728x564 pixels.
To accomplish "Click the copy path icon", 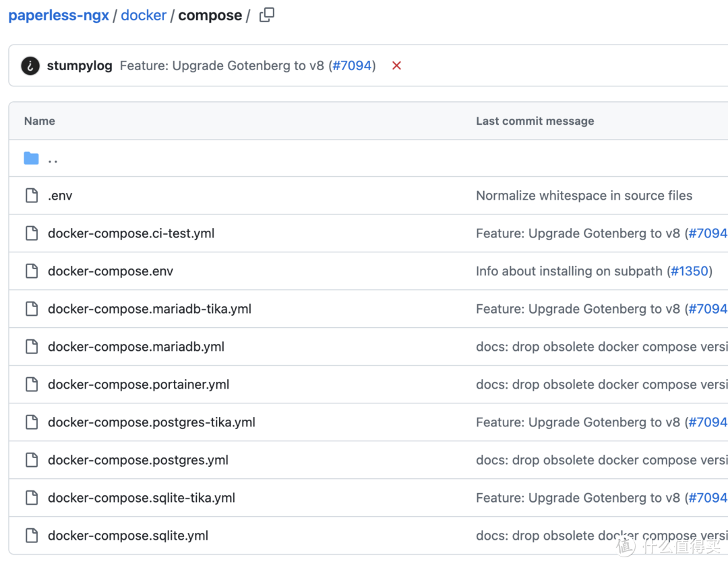I will [x=267, y=15].
